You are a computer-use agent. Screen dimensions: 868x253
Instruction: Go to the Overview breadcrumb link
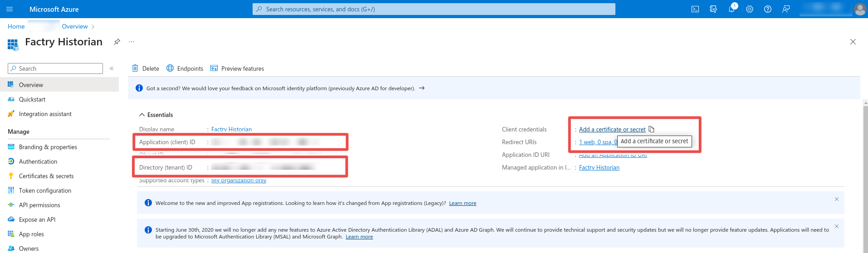coord(75,26)
